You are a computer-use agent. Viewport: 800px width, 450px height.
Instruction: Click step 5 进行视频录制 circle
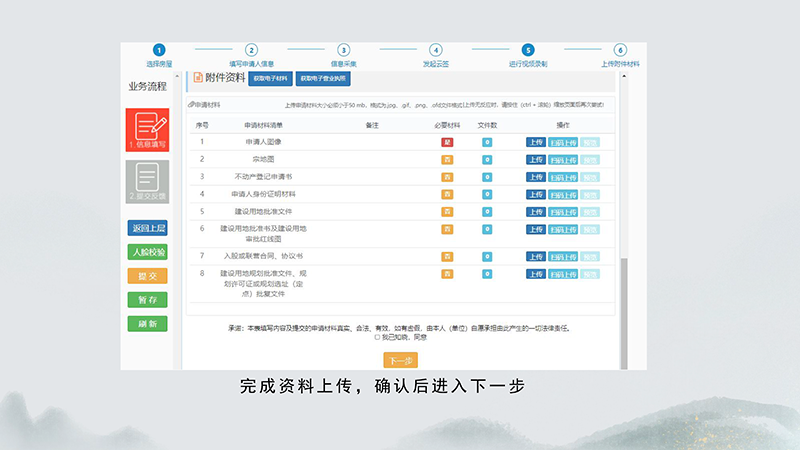click(x=528, y=50)
